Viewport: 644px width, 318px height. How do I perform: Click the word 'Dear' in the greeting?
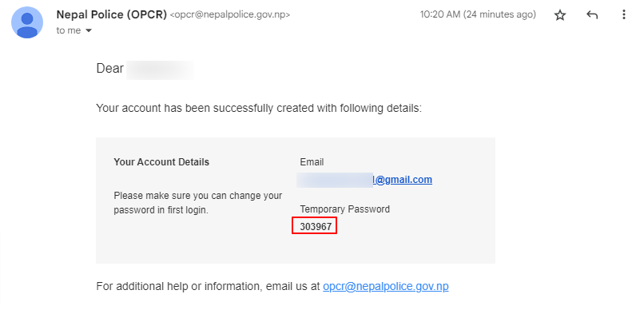pyautogui.click(x=109, y=68)
